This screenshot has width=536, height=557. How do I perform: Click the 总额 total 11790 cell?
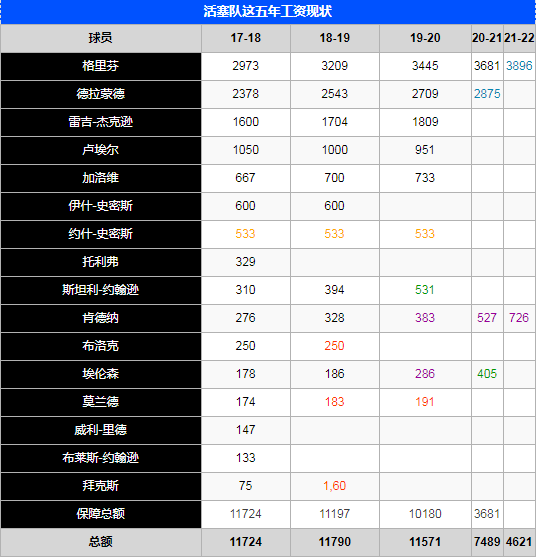coord(335,542)
